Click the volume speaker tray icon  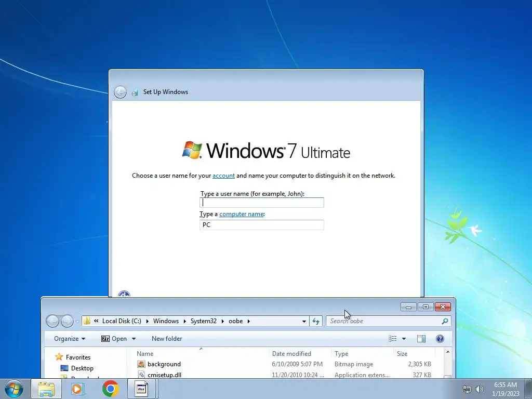tap(480, 389)
